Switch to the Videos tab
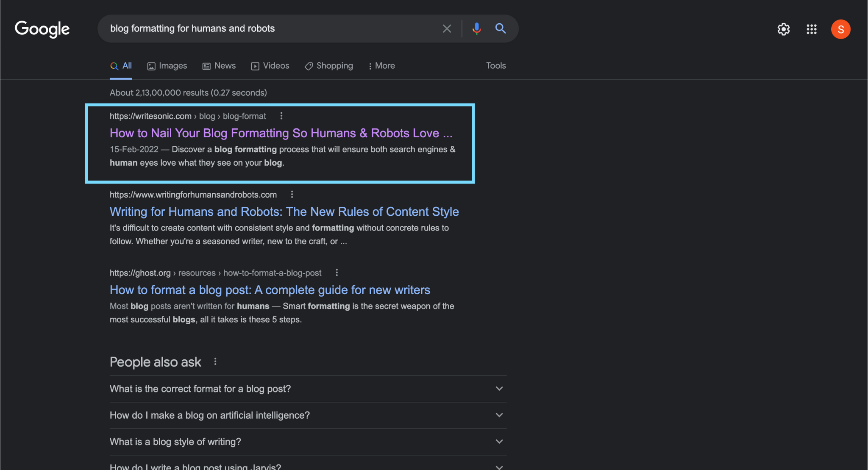 270,66
